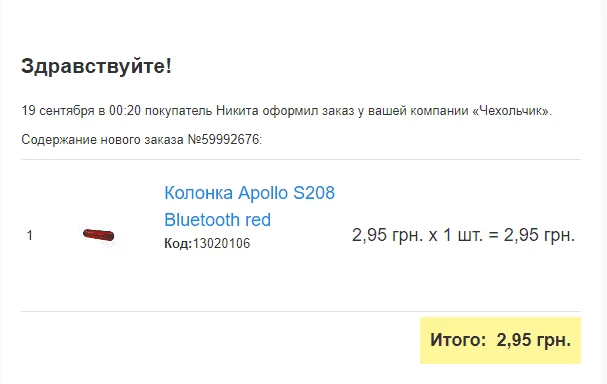Click the line total after the equals sign
Screen dimensions: 607x384
pos(539,235)
